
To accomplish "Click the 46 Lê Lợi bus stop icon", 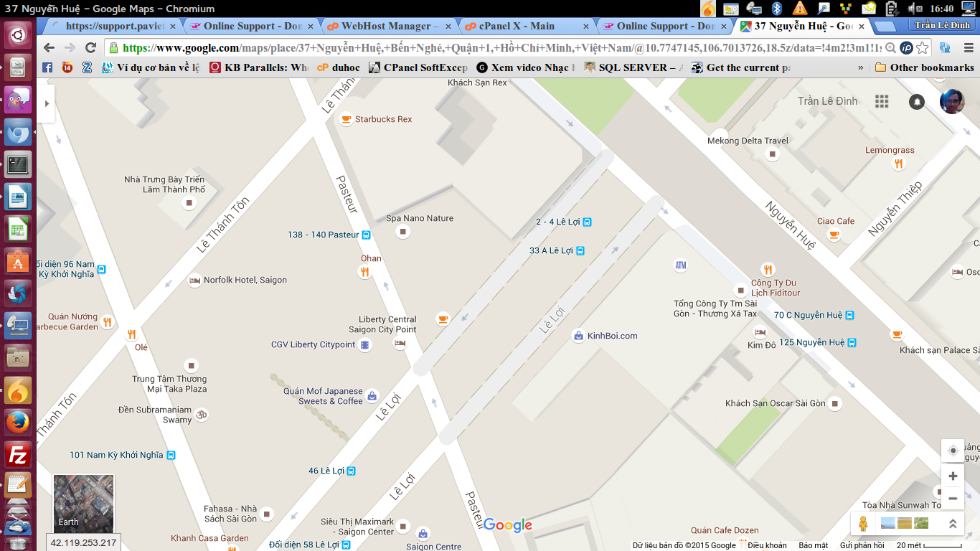I will pos(351,471).
